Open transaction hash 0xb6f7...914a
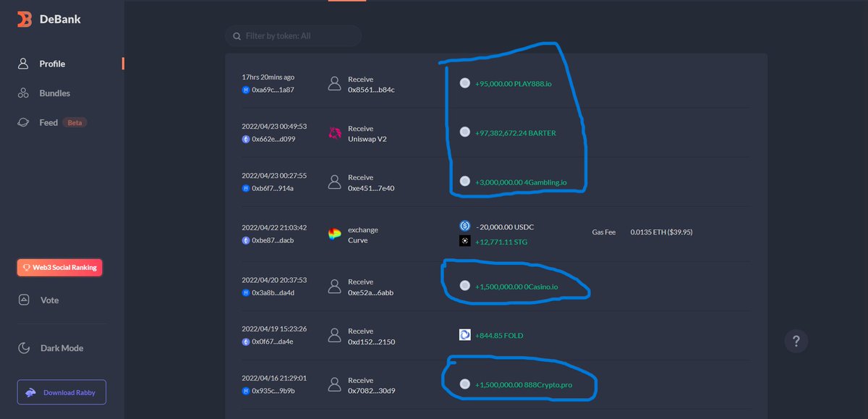868x419 pixels. point(273,188)
